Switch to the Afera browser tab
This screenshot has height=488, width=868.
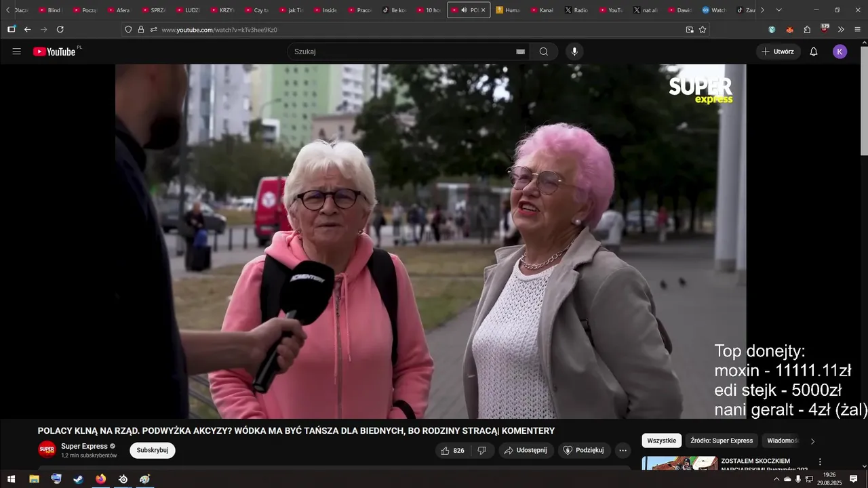[118, 10]
